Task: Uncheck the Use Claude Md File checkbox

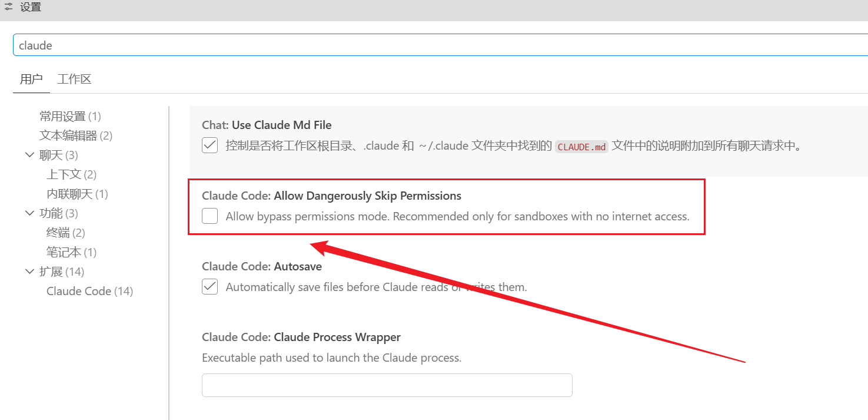Action: pyautogui.click(x=210, y=145)
